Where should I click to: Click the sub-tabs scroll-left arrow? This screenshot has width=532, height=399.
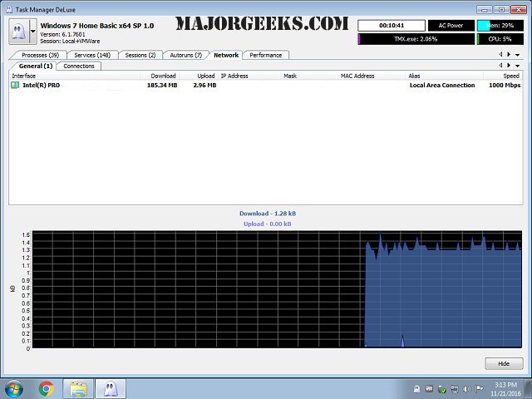pyautogui.click(x=500, y=65)
